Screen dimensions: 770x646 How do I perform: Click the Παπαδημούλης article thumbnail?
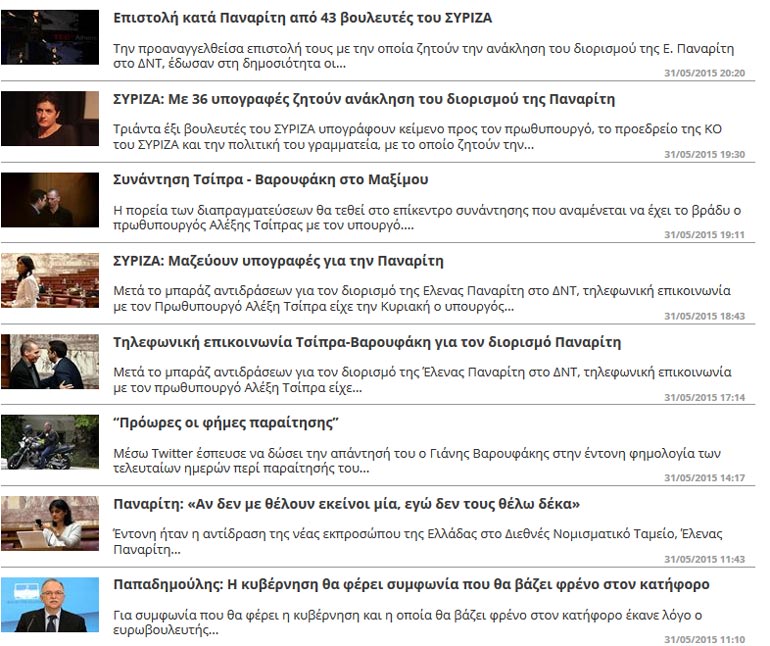(50, 604)
